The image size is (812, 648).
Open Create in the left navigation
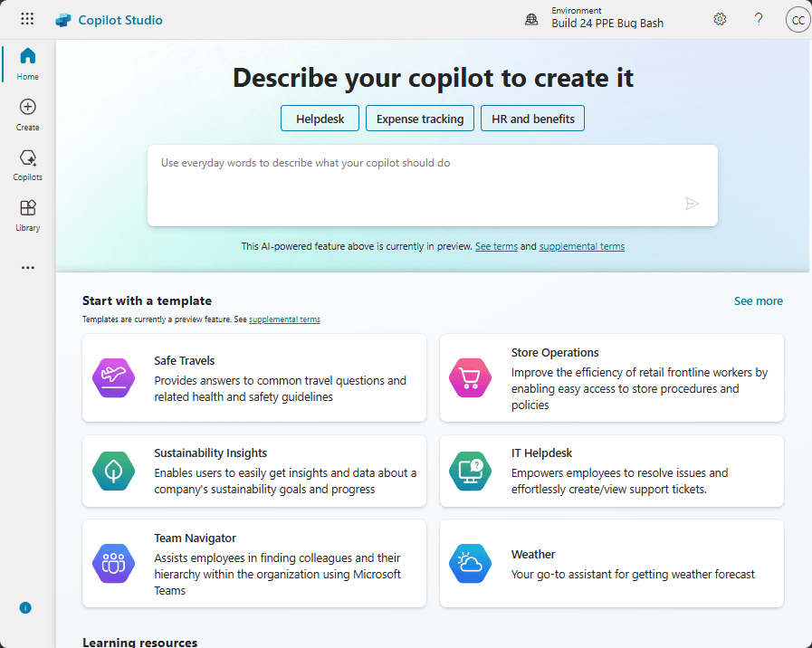click(x=28, y=114)
